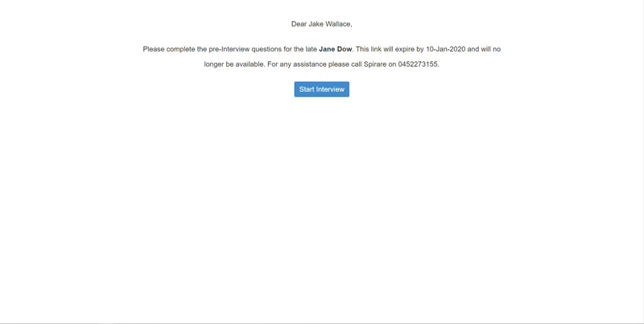Click the Start Interview button
The height and width of the screenshot is (324, 644).
pyautogui.click(x=321, y=89)
